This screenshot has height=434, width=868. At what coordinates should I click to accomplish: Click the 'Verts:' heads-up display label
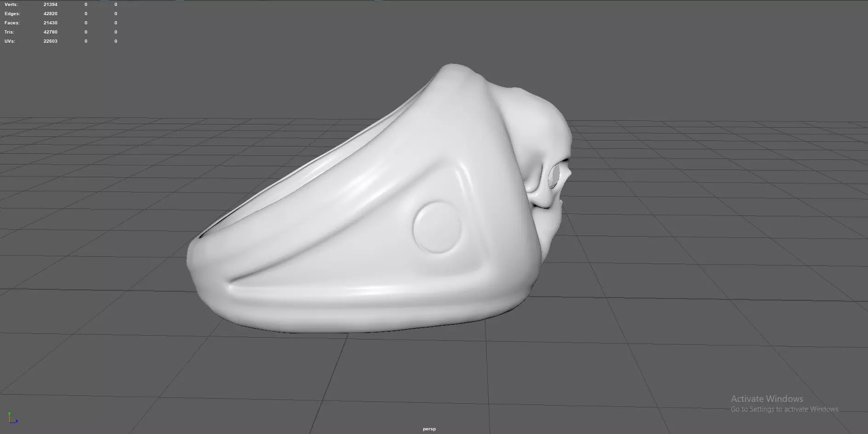coord(11,5)
